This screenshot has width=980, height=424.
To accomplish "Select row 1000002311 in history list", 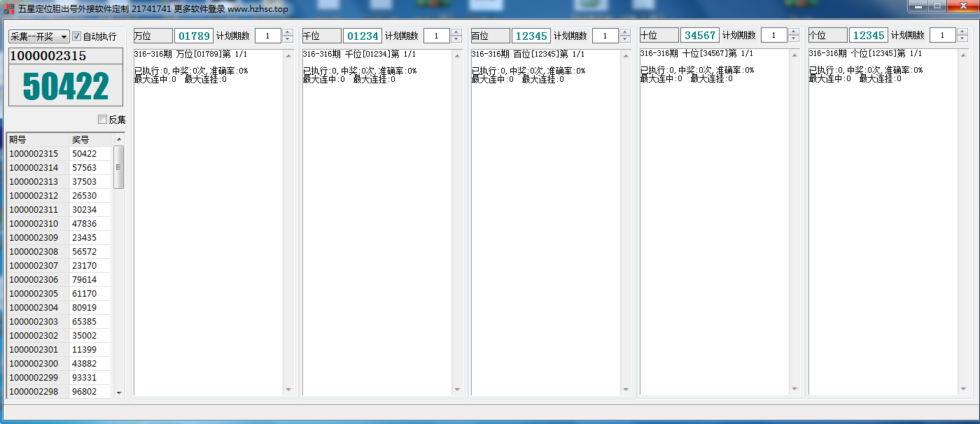I will pyautogui.click(x=59, y=209).
